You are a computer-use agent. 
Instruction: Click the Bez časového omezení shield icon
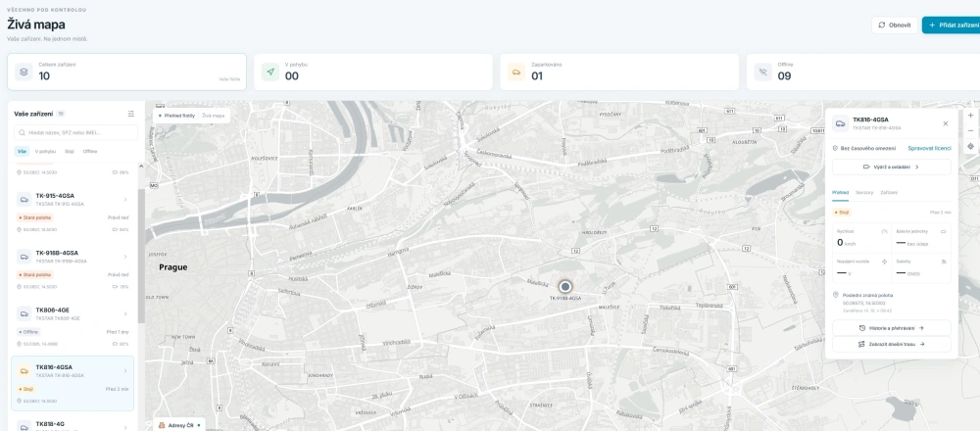pyautogui.click(x=836, y=148)
